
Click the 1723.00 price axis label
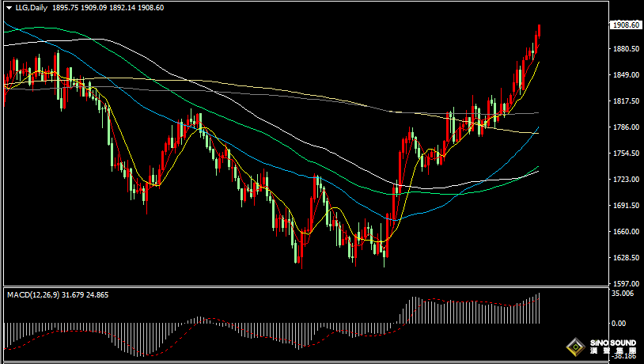[626, 179]
